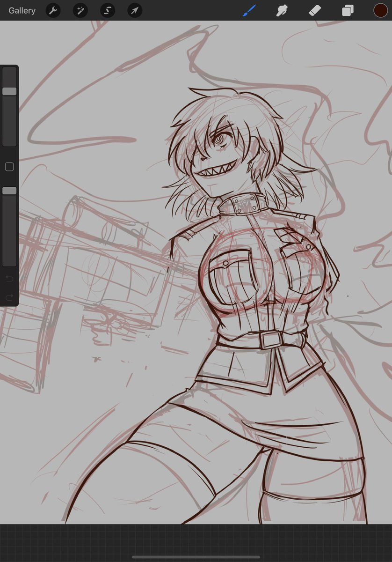This screenshot has width=392, height=562.
Task: Open the Layers panel
Action: point(348,10)
